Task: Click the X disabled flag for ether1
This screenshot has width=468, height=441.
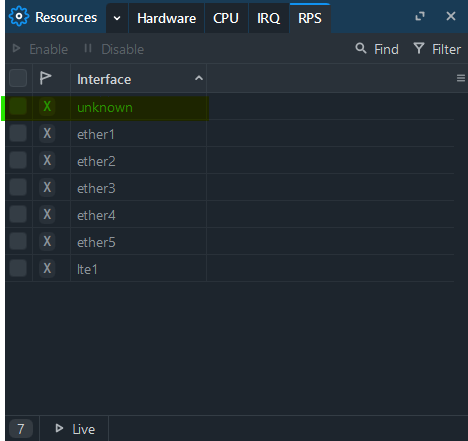Action: [x=47, y=133]
